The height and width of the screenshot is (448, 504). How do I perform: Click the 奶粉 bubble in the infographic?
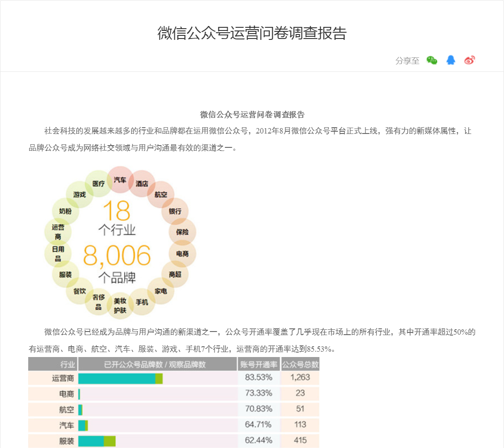coord(65,211)
